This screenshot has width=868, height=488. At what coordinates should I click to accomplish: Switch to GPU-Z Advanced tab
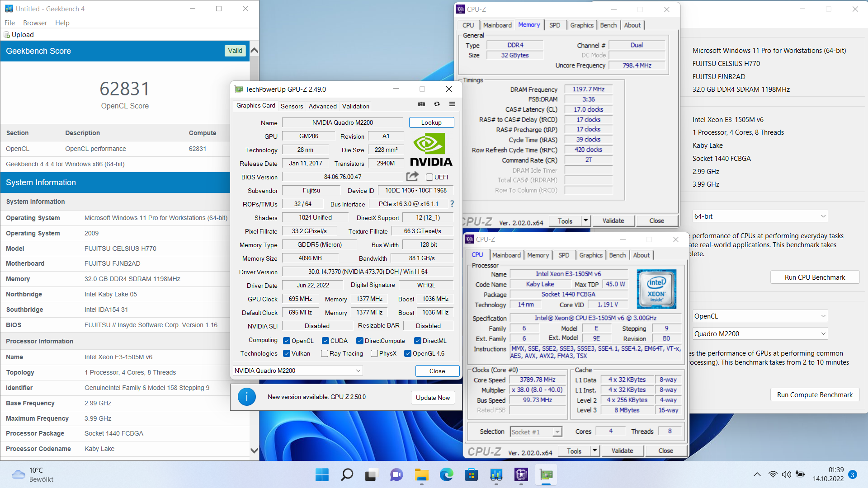(x=323, y=106)
